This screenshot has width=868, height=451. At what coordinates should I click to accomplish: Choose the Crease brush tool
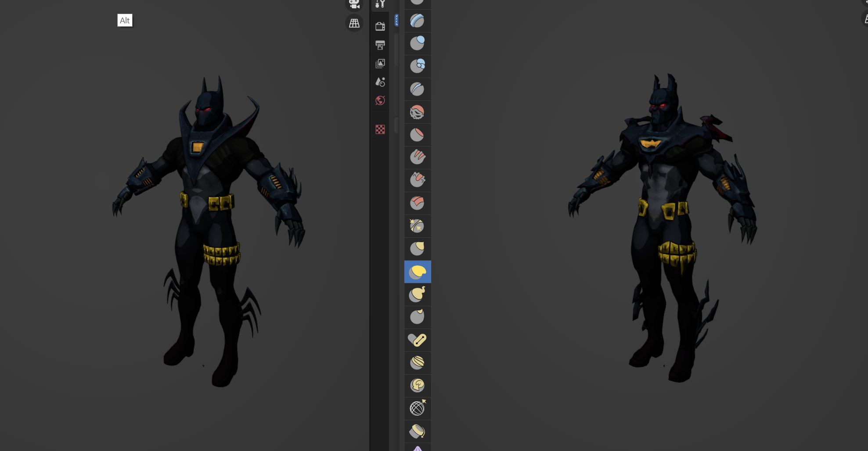point(417,89)
